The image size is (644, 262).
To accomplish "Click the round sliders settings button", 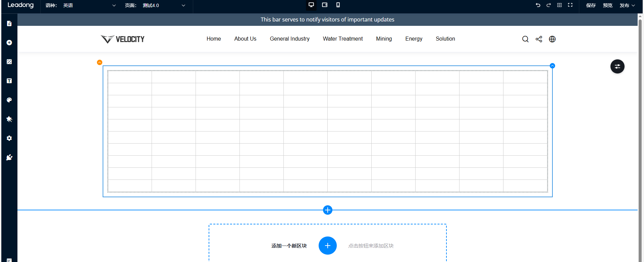I will pos(617,66).
